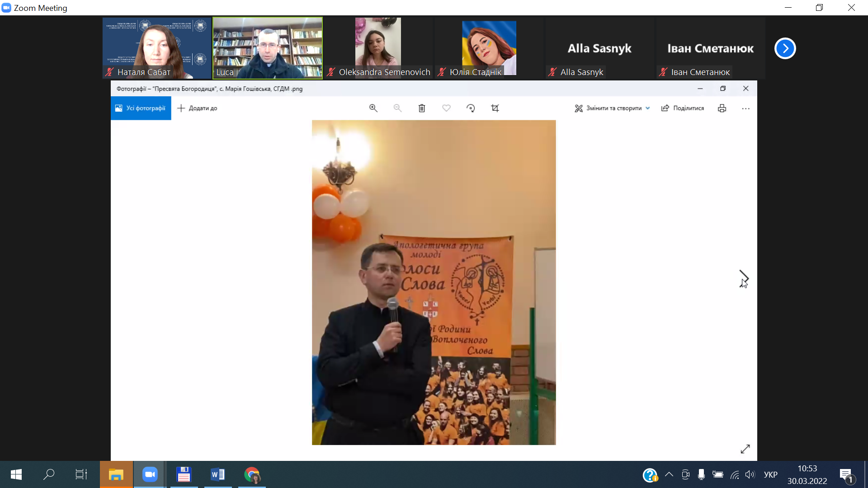Image resolution: width=868 pixels, height=488 pixels.
Task: Delete the photo with trash icon
Action: [422, 108]
